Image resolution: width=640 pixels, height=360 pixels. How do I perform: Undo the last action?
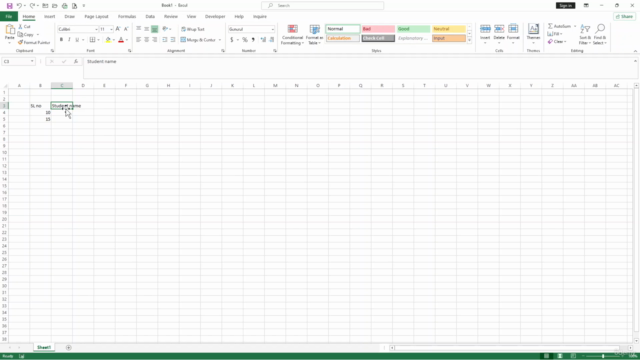(x=19, y=6)
